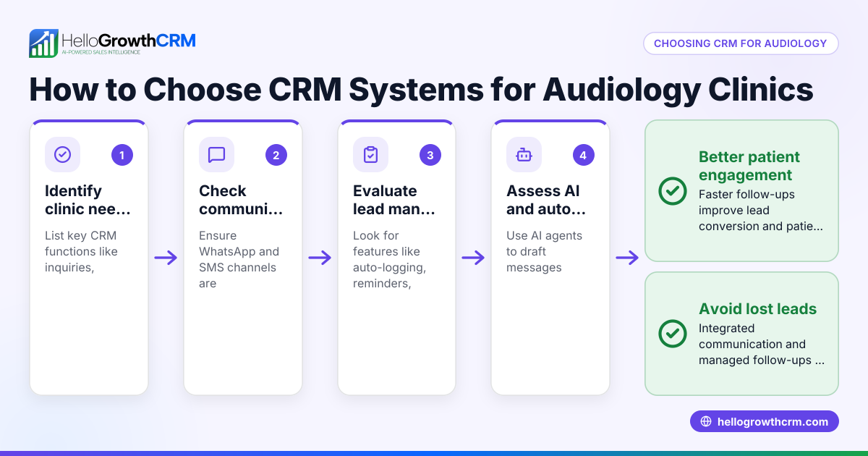
Task: Click the CHOOSING CRM FOR AUDIOLOGY tag
Action: coord(741,43)
